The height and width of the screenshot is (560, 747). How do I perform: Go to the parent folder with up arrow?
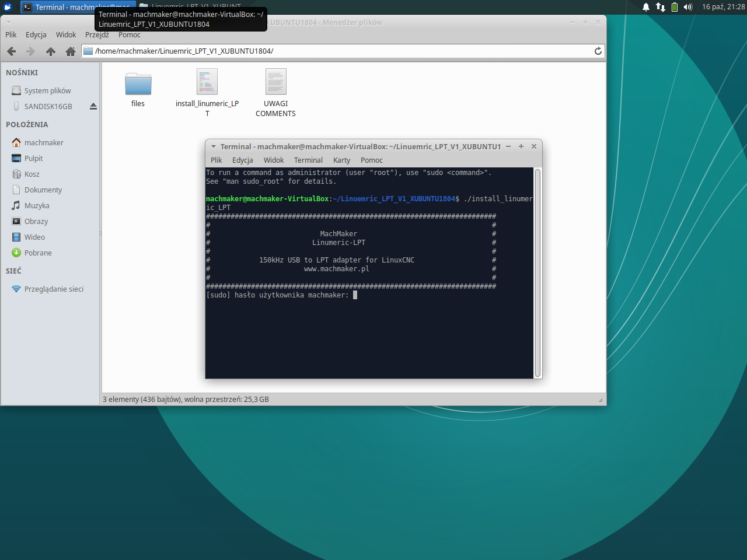[51, 51]
